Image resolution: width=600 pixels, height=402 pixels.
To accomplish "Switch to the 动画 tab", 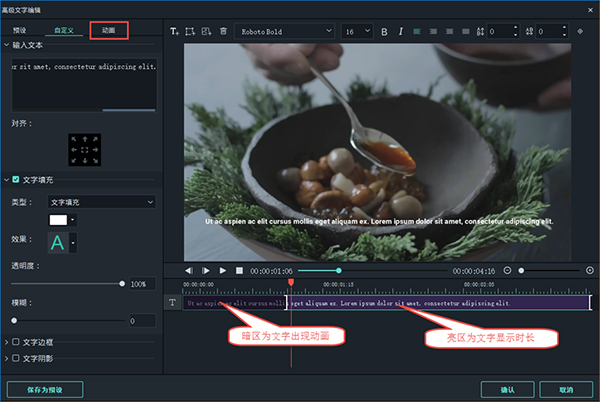I will click(108, 31).
